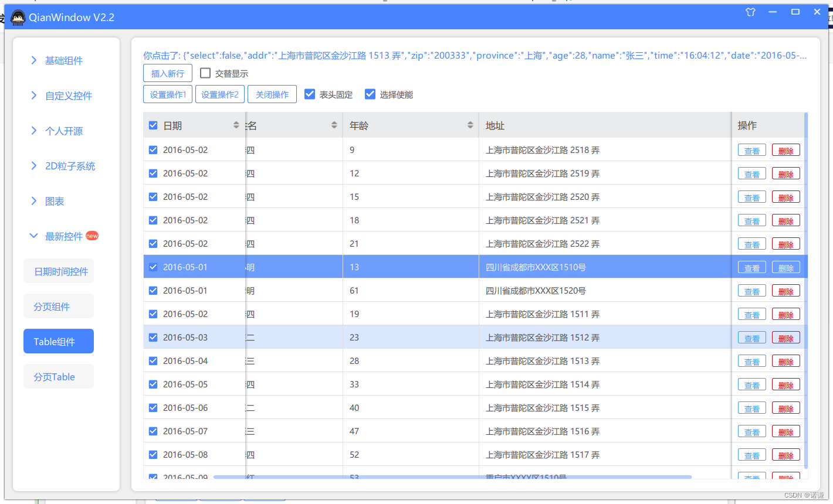Screen dimensions: 833x504
Task: Enable the 交替显示 checkbox
Action: (x=205, y=73)
